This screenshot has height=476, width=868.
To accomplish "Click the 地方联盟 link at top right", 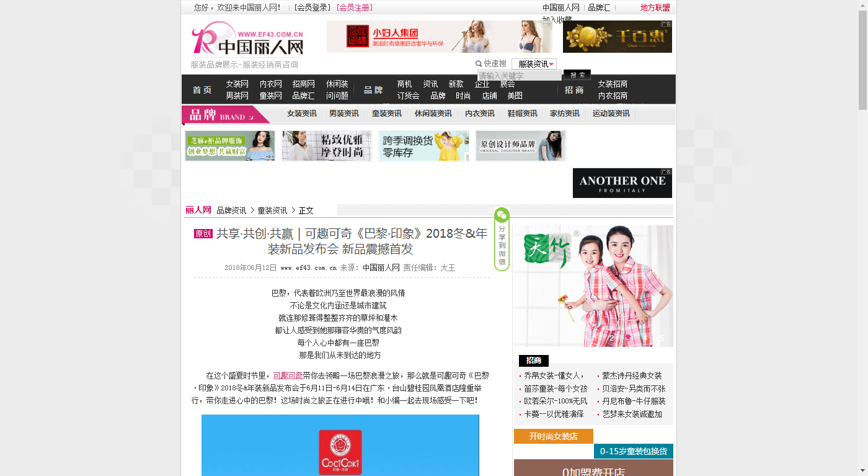I will 655,7.
